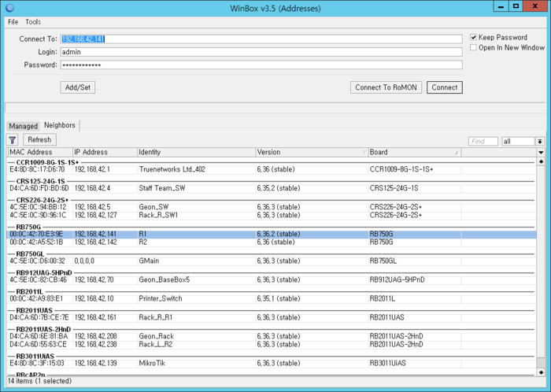Click scrollbar down arrow in neighbors list
This screenshot has height=392, width=551.
point(541,372)
